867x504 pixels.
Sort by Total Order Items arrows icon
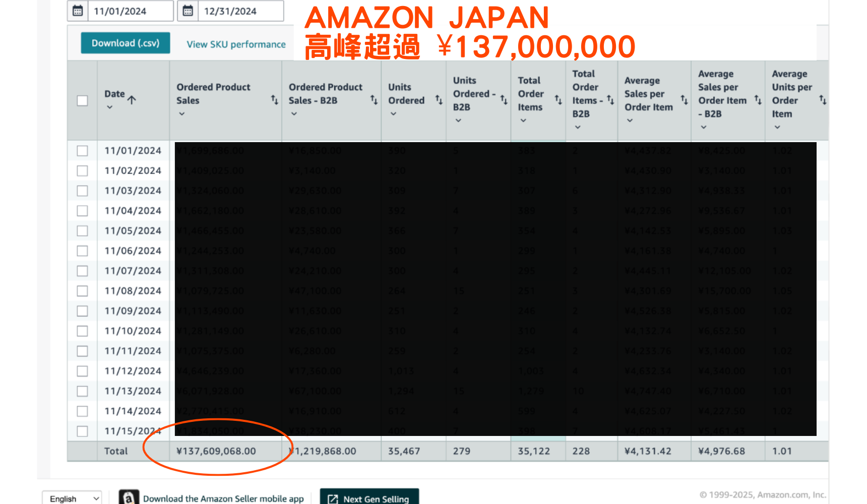558,100
